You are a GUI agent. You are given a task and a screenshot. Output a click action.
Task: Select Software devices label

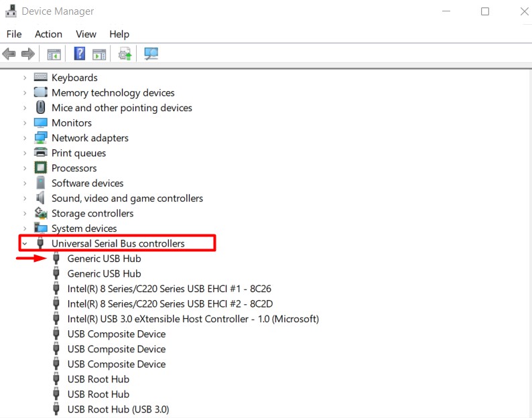click(88, 184)
